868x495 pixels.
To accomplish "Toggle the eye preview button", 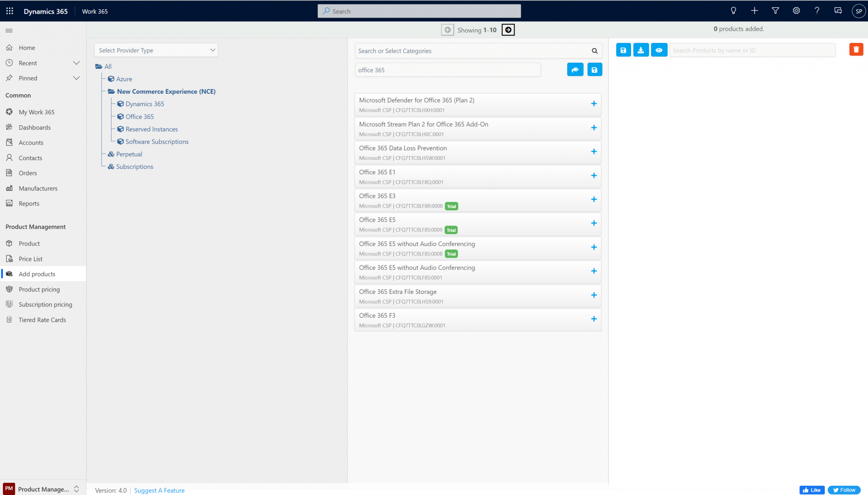I will pos(659,50).
